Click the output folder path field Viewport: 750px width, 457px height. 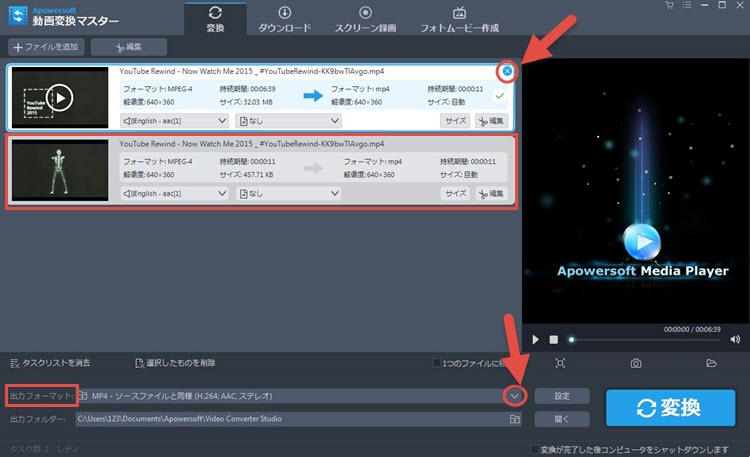coord(292,419)
